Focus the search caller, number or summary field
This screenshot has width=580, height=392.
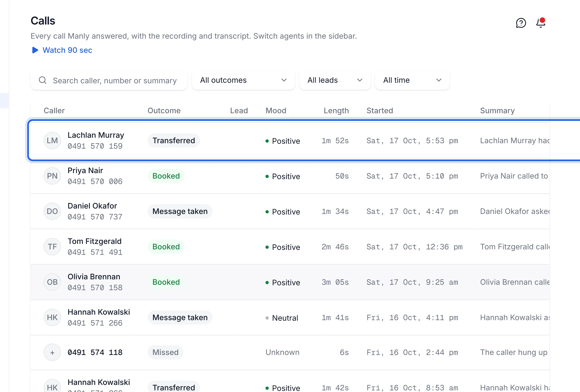(x=109, y=80)
